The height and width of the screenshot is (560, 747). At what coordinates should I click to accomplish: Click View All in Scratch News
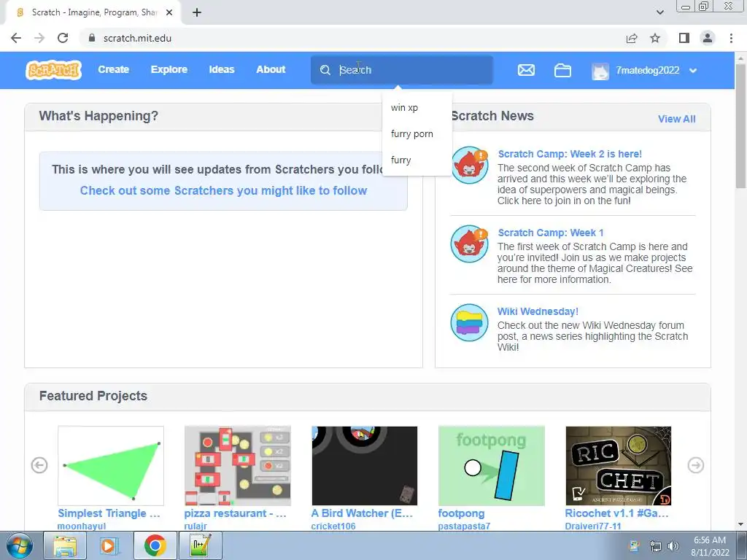click(x=676, y=119)
